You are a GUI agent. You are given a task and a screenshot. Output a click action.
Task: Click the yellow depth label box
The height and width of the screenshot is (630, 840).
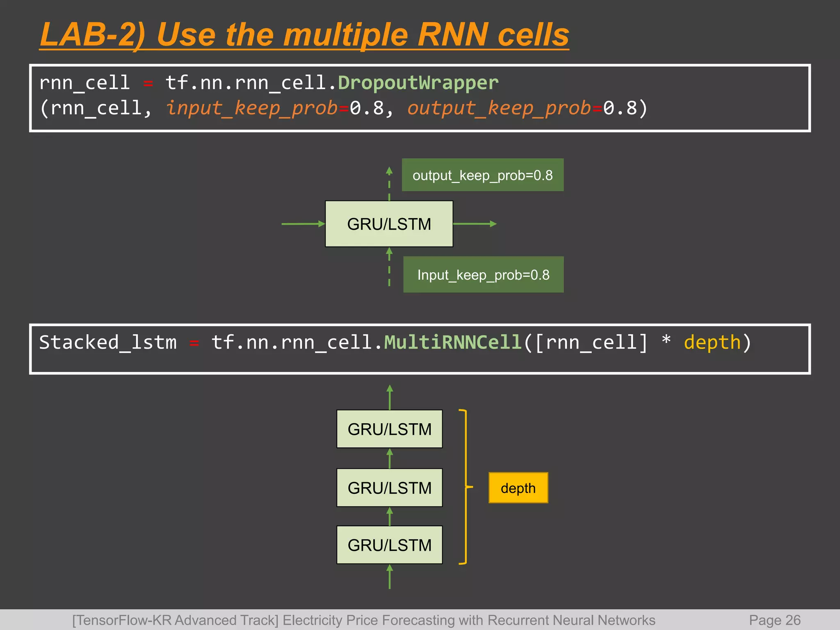click(x=518, y=488)
